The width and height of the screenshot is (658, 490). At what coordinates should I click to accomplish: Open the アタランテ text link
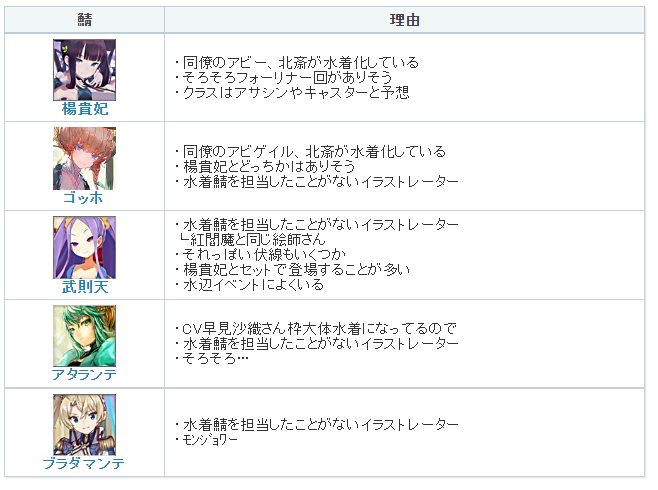click(84, 375)
